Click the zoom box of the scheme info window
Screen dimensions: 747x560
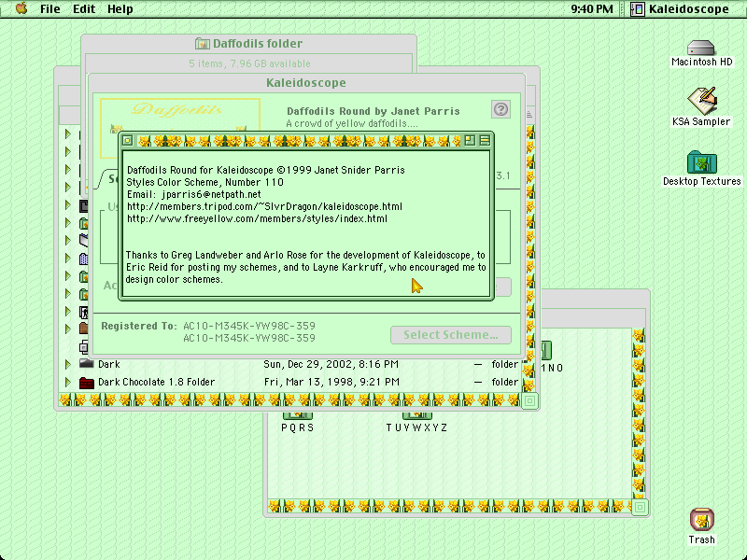pyautogui.click(x=470, y=140)
